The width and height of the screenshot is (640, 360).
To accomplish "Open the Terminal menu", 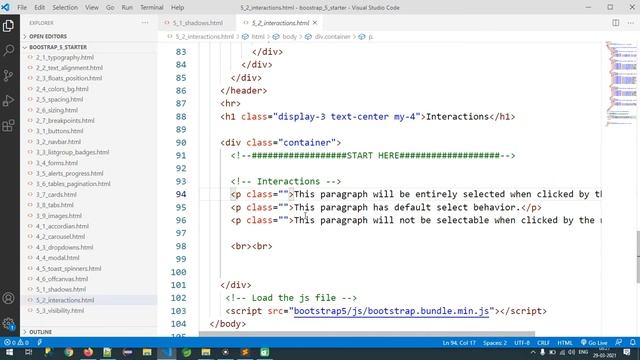I will [151, 7].
